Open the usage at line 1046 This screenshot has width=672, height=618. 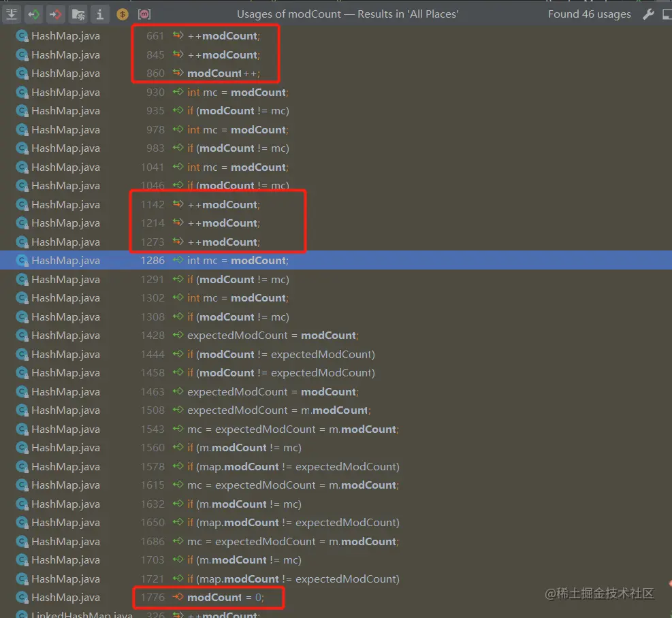[x=336, y=186]
